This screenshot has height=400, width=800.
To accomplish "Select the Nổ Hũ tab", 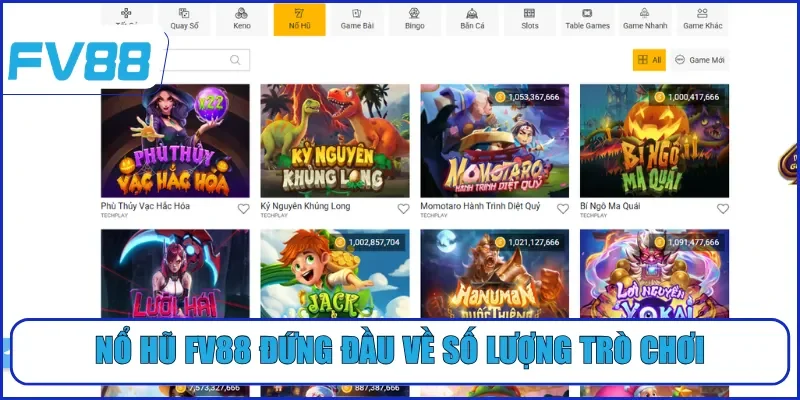I will click(x=299, y=20).
